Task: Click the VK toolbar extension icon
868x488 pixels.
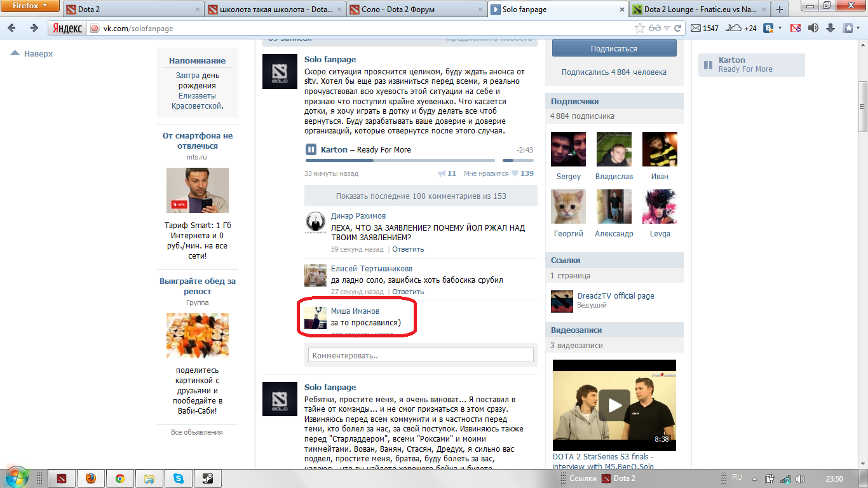Action: tap(768, 28)
